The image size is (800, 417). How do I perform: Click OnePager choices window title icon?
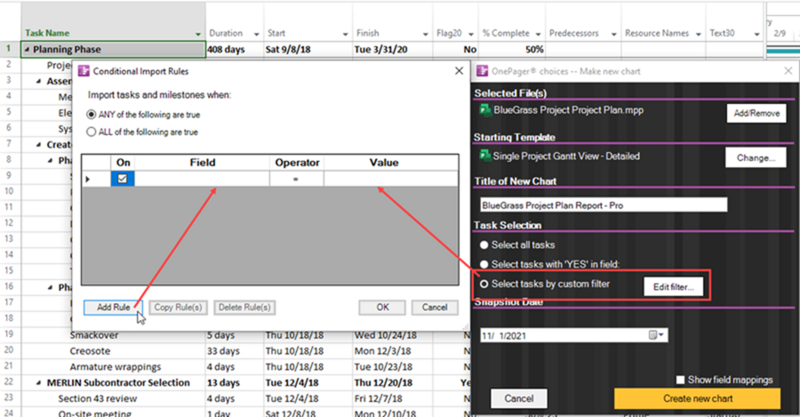coord(482,71)
